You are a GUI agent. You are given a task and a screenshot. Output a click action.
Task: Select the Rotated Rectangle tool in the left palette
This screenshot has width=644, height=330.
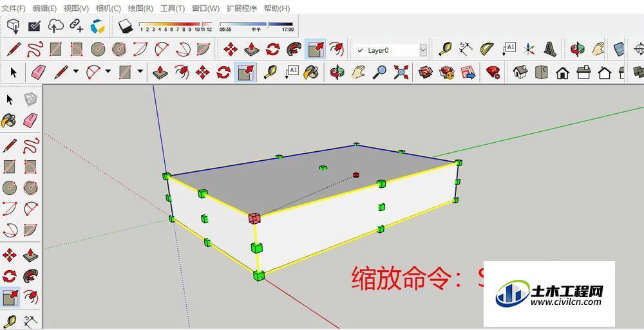[x=30, y=167]
